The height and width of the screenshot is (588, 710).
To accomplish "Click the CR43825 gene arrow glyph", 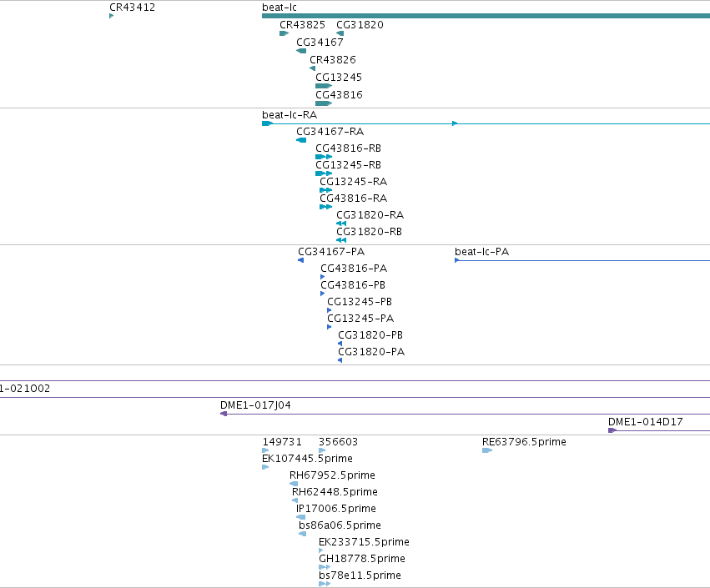I will point(284,33).
